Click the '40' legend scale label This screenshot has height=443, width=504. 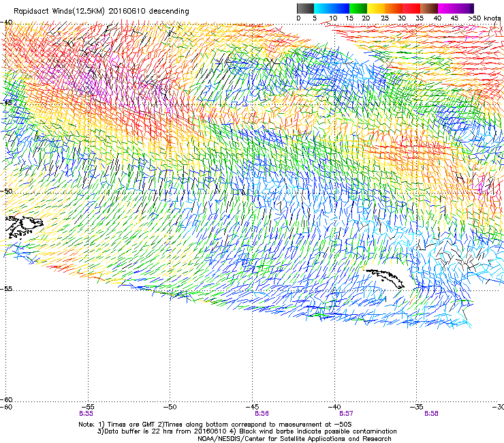point(437,18)
